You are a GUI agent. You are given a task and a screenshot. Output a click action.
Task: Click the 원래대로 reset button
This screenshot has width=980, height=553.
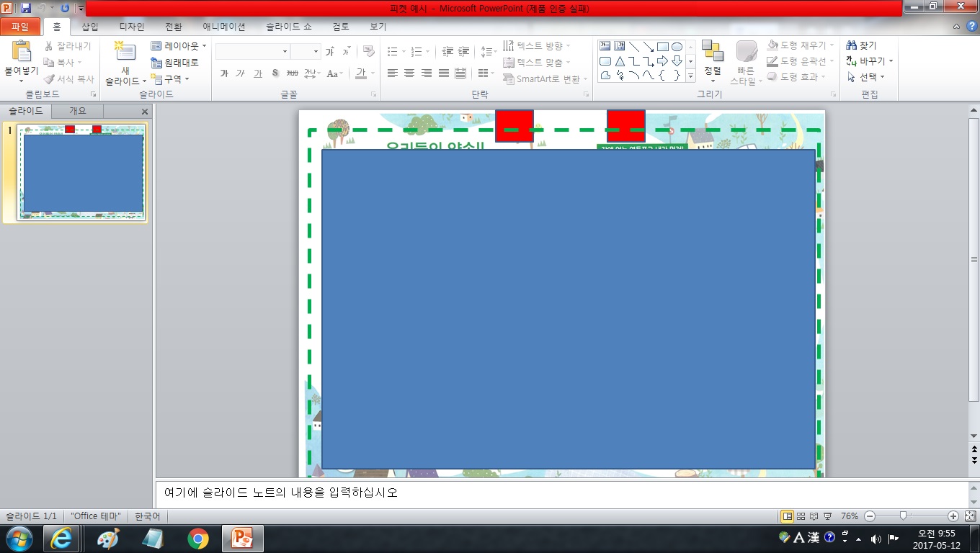pos(175,63)
